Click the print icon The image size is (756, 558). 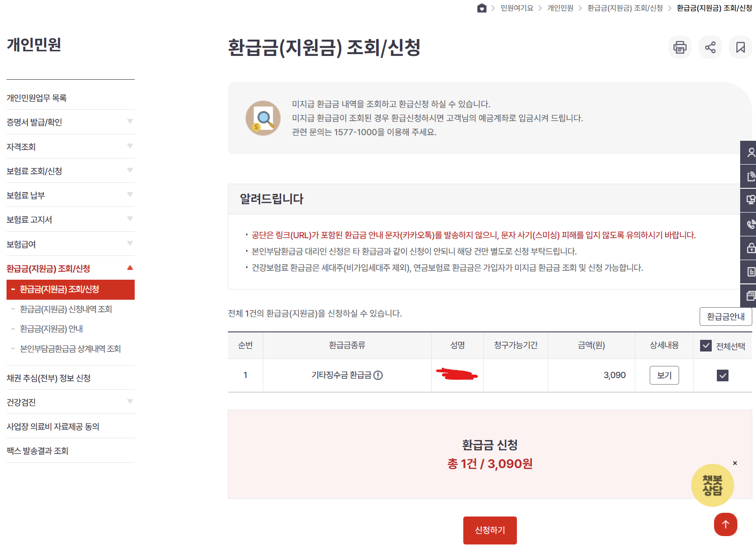680,47
